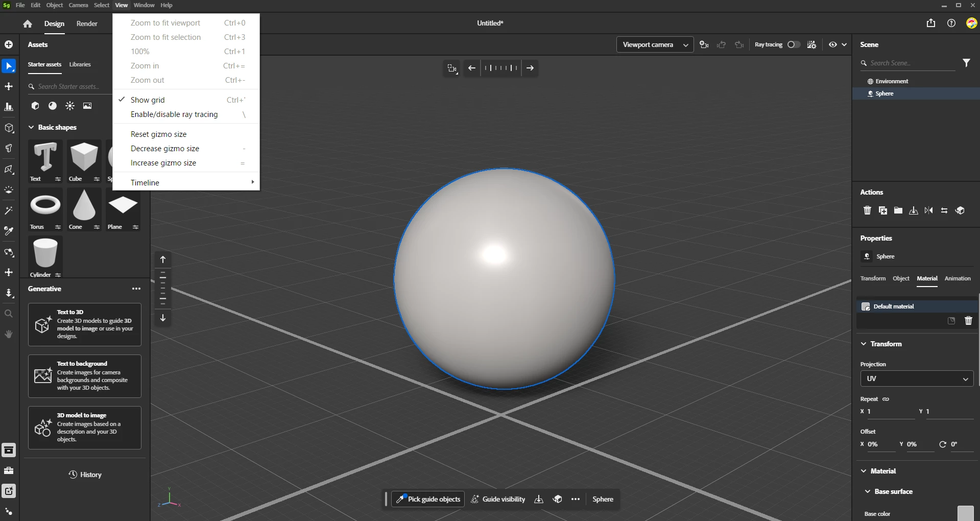The width and height of the screenshot is (980, 521).
Task: Select the arrow Select tool
Action: point(9,66)
